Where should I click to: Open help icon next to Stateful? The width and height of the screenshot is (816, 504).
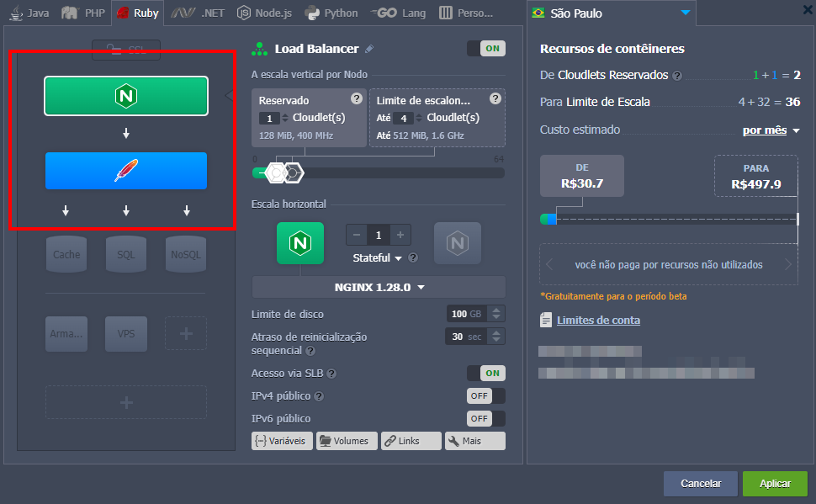tap(413, 257)
